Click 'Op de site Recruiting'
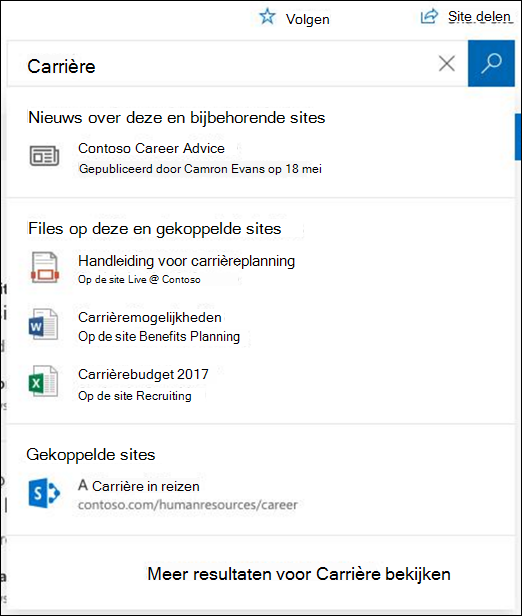 tap(135, 396)
